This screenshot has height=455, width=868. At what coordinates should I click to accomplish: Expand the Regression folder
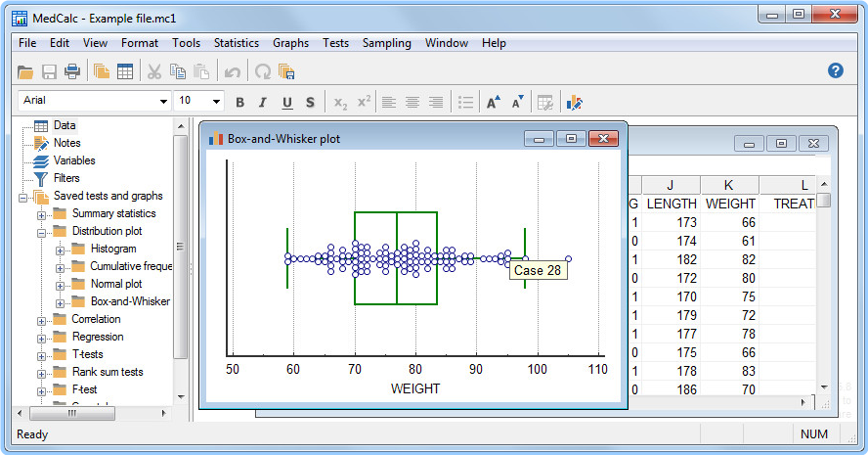tap(41, 340)
